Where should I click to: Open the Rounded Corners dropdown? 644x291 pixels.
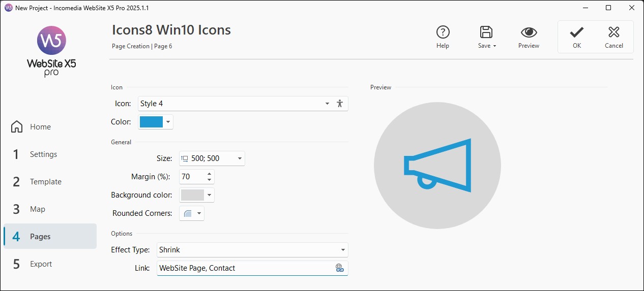coord(192,213)
